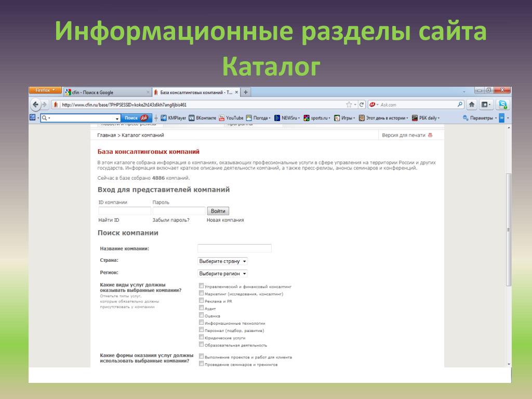532x399 pixels.
Task: Open NEWSru toolbar dropdown
Action: point(287,118)
